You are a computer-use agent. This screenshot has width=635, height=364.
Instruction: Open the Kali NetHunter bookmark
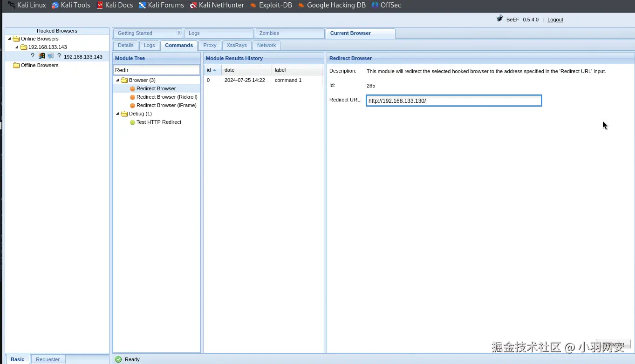(x=217, y=5)
